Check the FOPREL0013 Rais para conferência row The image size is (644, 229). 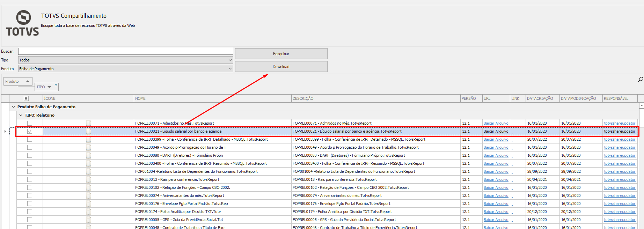pyautogui.click(x=30, y=179)
